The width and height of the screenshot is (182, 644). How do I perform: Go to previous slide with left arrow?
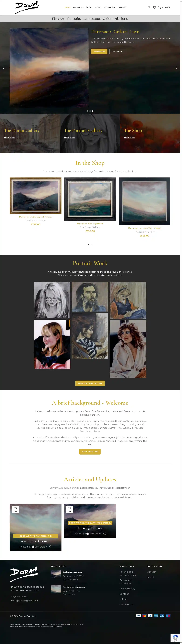[x=4, y=68]
